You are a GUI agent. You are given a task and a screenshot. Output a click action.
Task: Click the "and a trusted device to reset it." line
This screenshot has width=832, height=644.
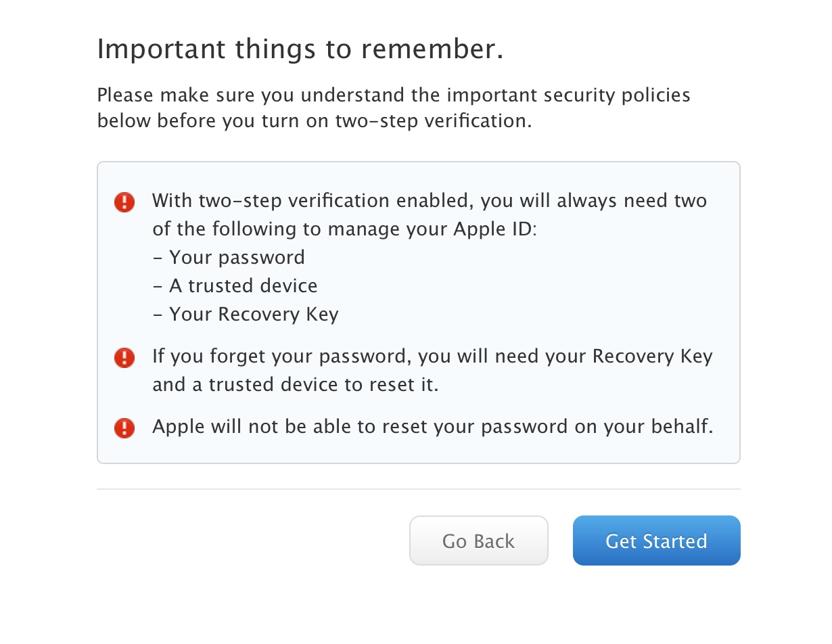[295, 385]
